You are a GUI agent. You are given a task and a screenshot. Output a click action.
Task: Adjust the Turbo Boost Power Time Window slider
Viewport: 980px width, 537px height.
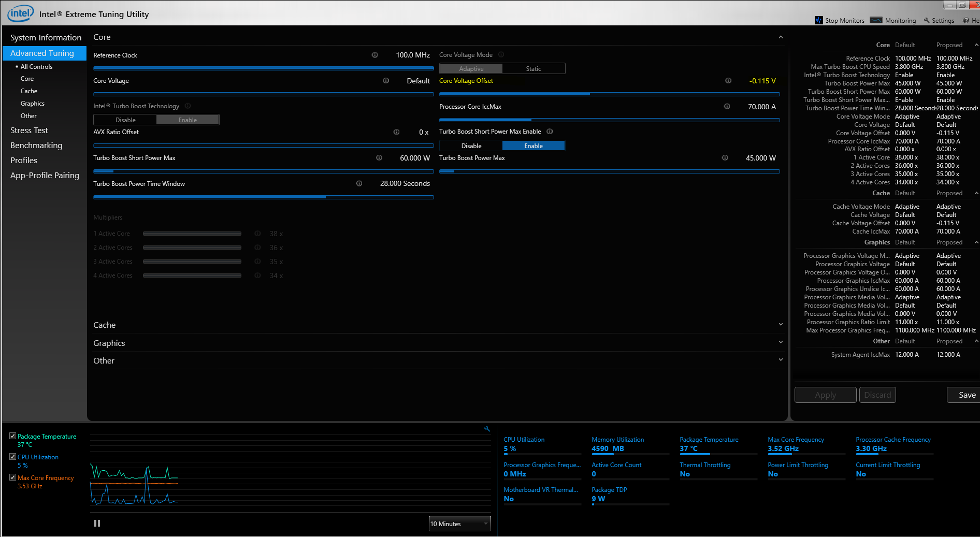click(x=263, y=197)
